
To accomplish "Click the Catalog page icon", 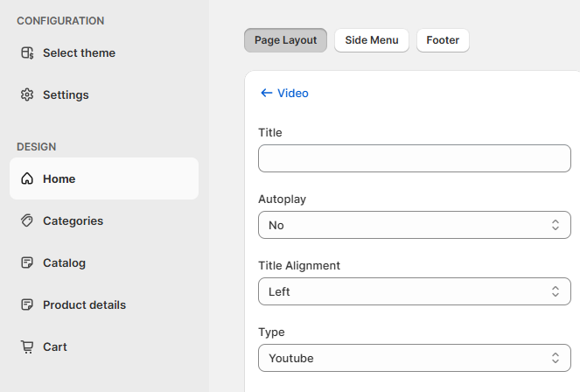I will (x=27, y=262).
